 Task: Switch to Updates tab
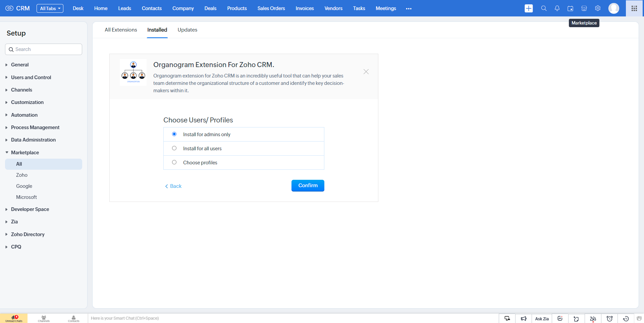(187, 30)
